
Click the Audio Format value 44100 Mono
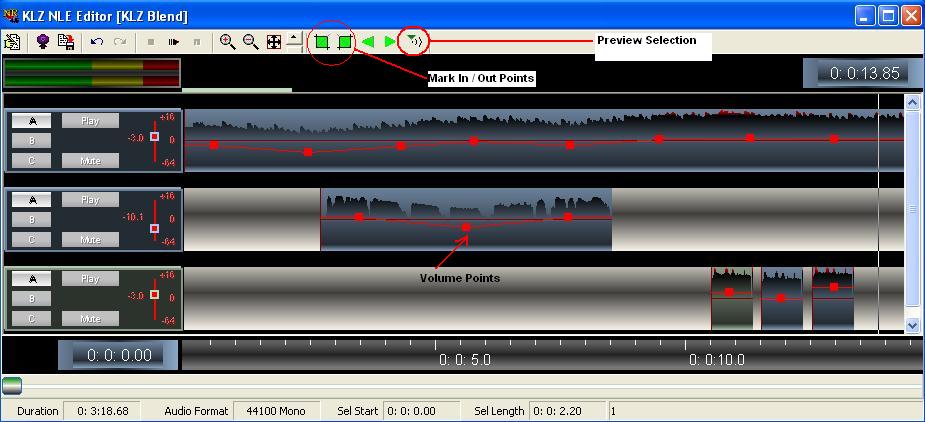pyautogui.click(x=275, y=411)
